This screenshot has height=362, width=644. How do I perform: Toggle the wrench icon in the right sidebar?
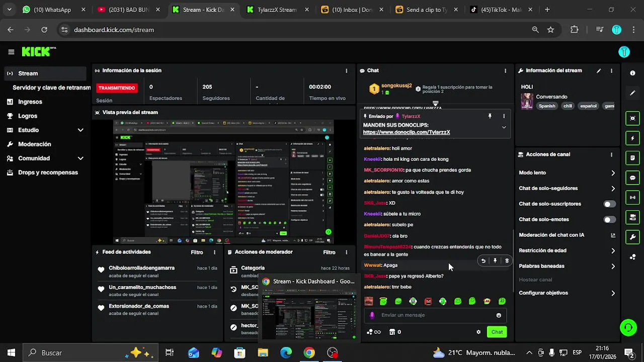tap(632, 237)
